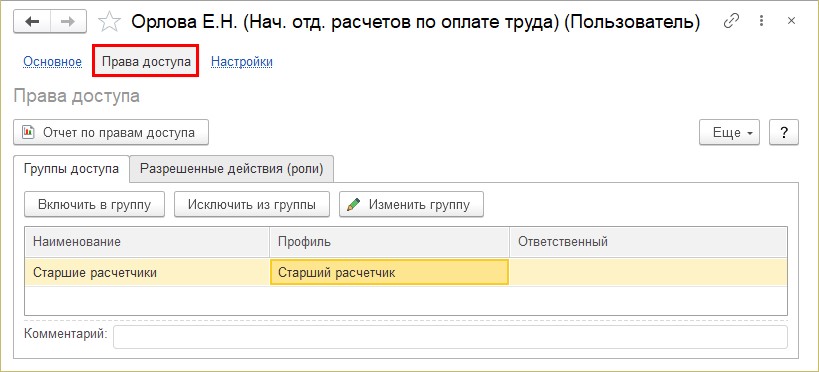The image size is (819, 372).
Task: Switch to Разрешенные действия (роли) tab
Action: pos(231,169)
